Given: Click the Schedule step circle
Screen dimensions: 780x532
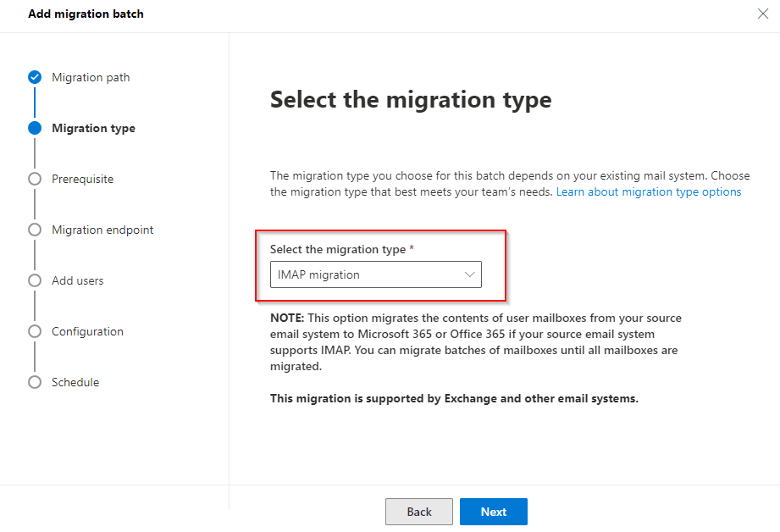Looking at the screenshot, I should click(x=35, y=382).
